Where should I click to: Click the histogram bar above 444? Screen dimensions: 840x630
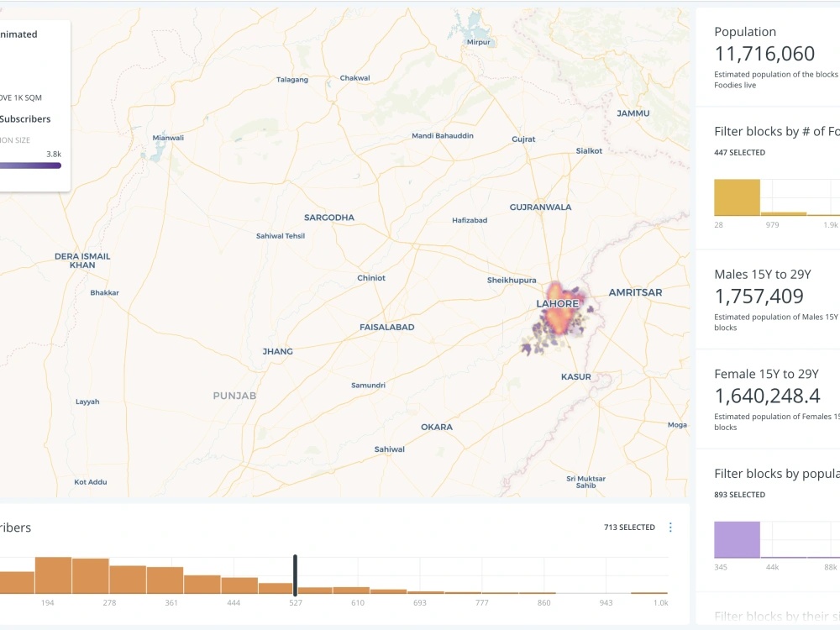pos(239,585)
